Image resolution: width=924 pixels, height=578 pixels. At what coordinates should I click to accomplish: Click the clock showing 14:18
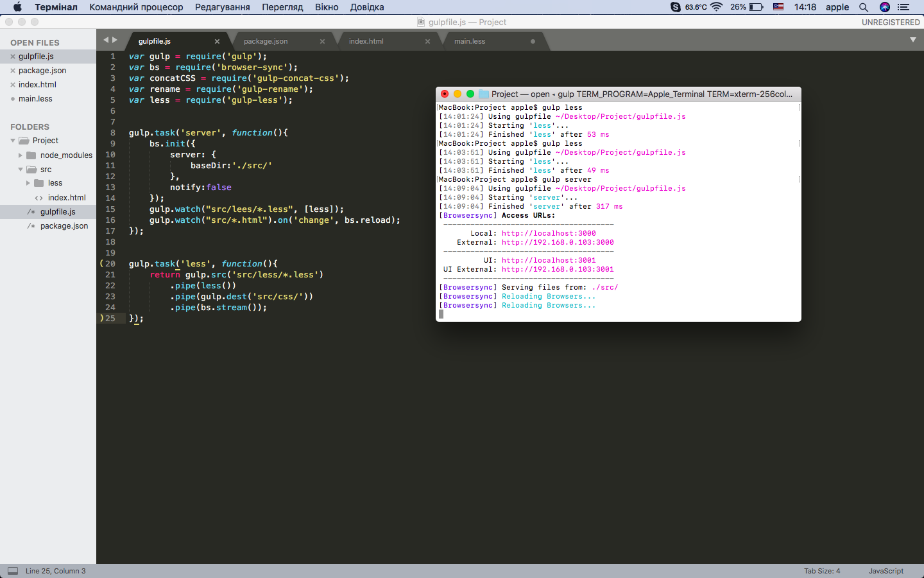tap(805, 7)
